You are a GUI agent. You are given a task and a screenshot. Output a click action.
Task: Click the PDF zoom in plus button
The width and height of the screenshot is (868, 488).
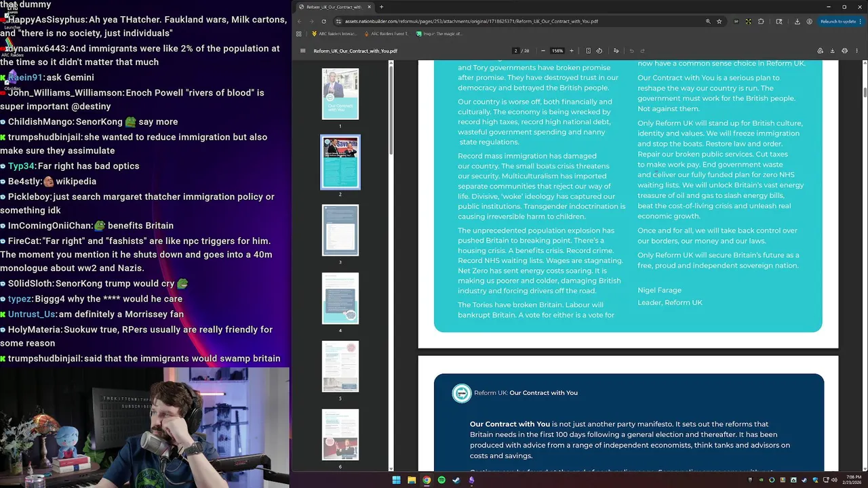pos(571,51)
